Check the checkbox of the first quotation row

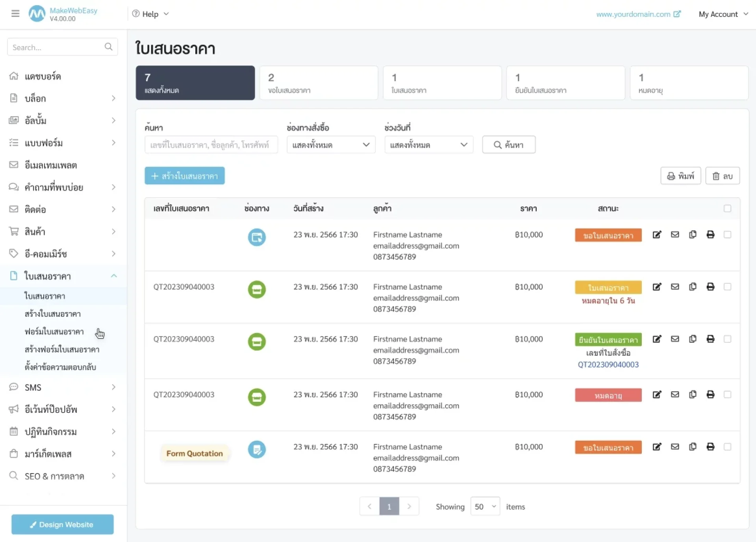tap(727, 235)
